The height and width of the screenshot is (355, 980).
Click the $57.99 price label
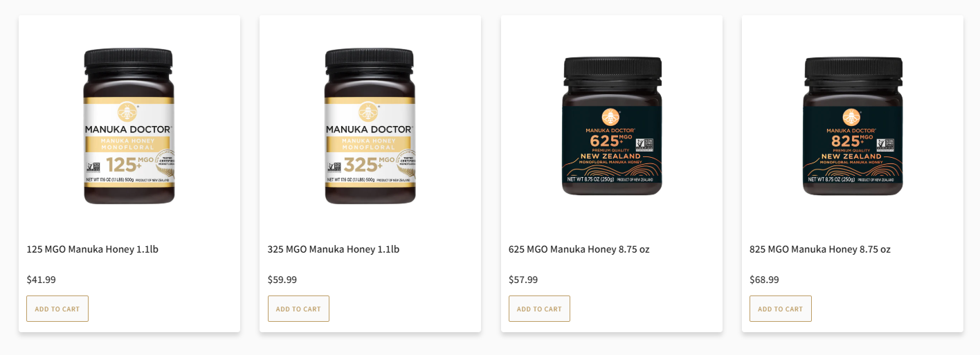pyautogui.click(x=523, y=280)
